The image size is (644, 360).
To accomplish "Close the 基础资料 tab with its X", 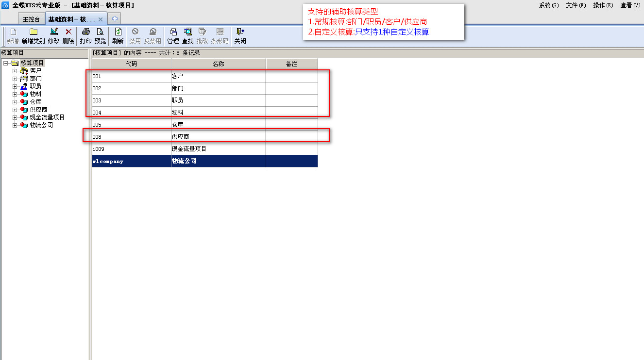I will 101,19.
